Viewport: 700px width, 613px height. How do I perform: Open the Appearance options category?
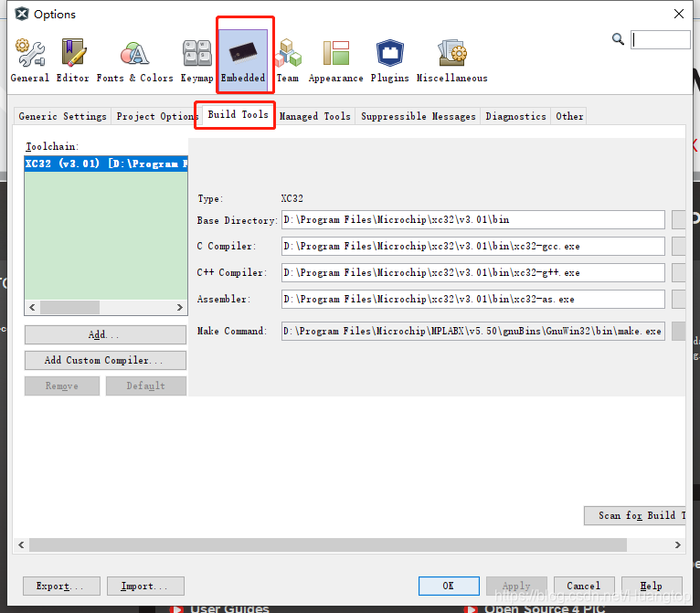point(335,60)
